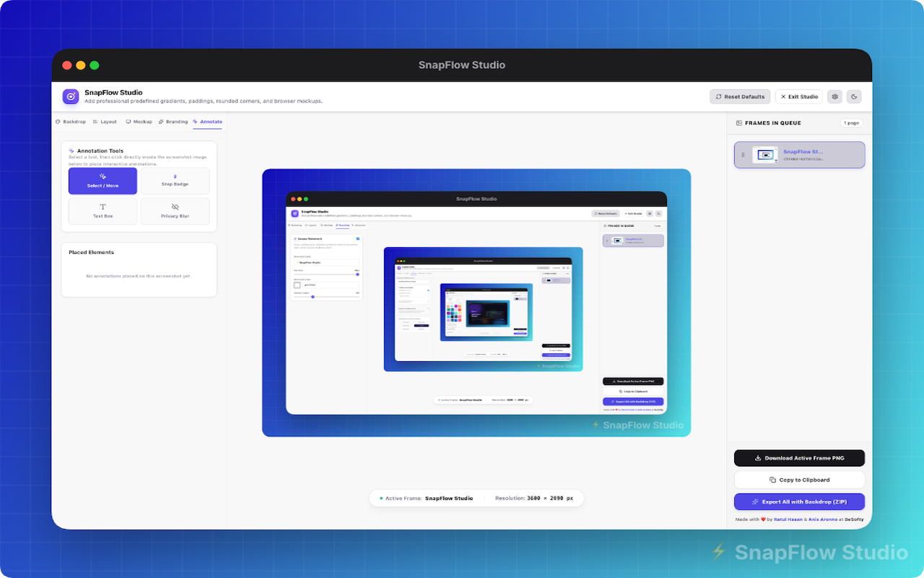924x578 pixels.
Task: Click the Exit Studio button
Action: pyautogui.click(x=799, y=97)
